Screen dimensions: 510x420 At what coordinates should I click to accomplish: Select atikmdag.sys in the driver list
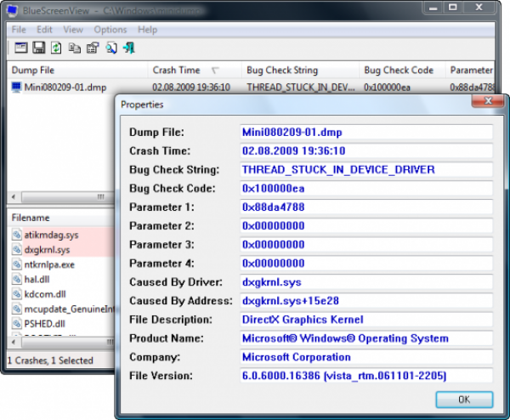tap(47, 234)
